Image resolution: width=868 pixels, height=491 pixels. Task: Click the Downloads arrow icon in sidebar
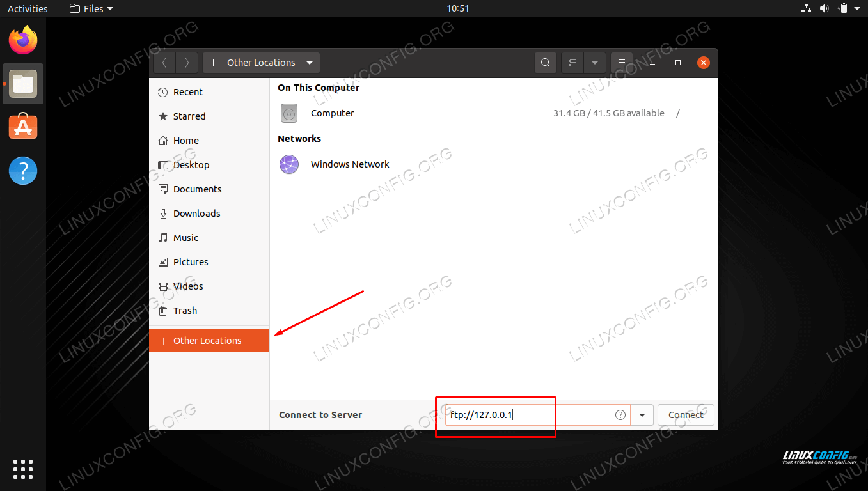click(x=163, y=214)
